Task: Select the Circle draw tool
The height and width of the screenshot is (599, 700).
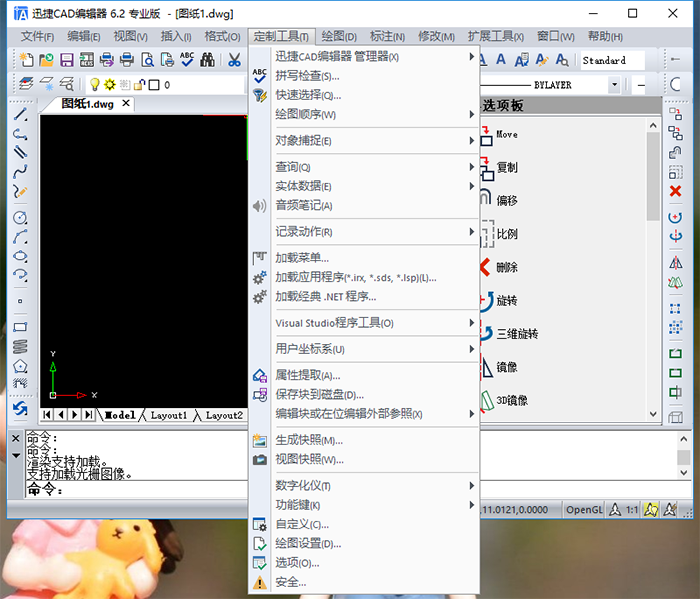Action: pyautogui.click(x=20, y=218)
